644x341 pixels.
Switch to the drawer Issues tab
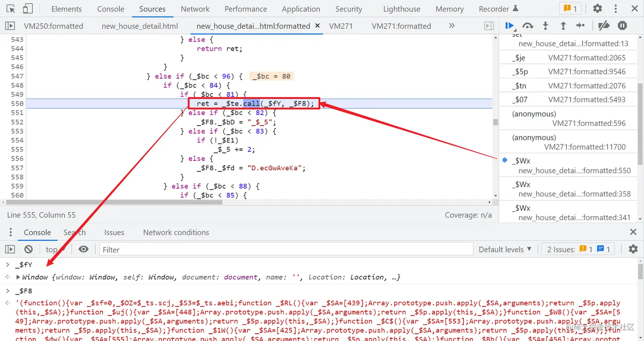pos(114,232)
